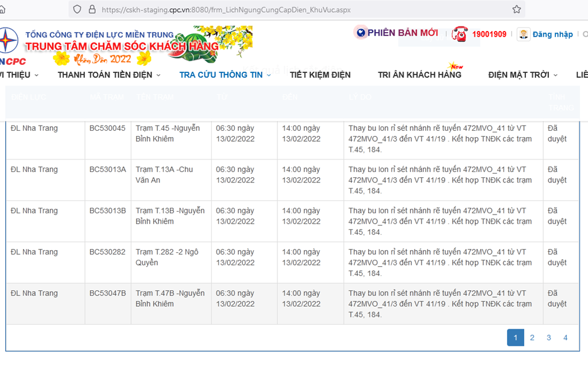Go to page 2 of results
Viewport: 588px width, 382px height.
coord(532,338)
